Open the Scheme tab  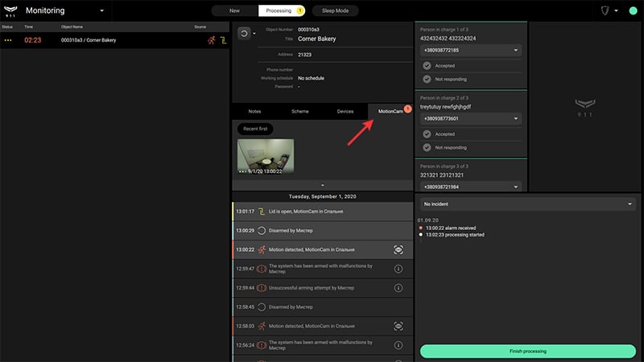point(299,111)
